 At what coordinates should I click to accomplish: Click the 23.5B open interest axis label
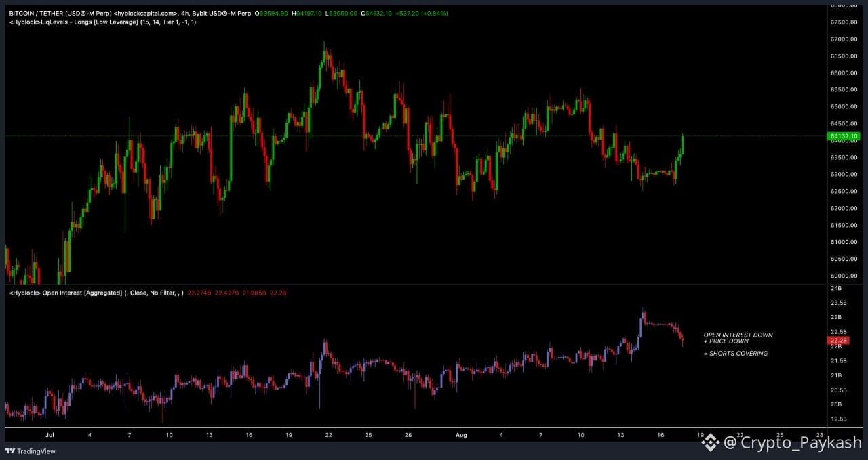pos(838,303)
